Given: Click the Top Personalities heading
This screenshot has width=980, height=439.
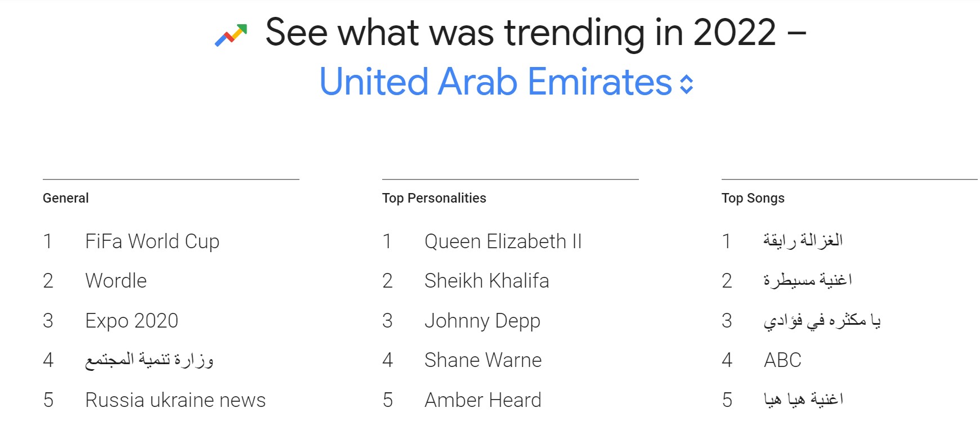Looking at the screenshot, I should click(434, 198).
